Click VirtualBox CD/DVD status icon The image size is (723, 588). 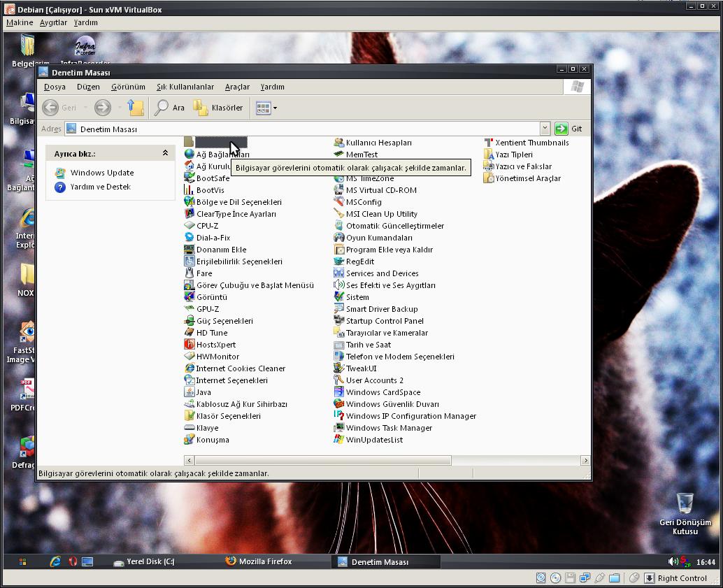tap(556, 578)
